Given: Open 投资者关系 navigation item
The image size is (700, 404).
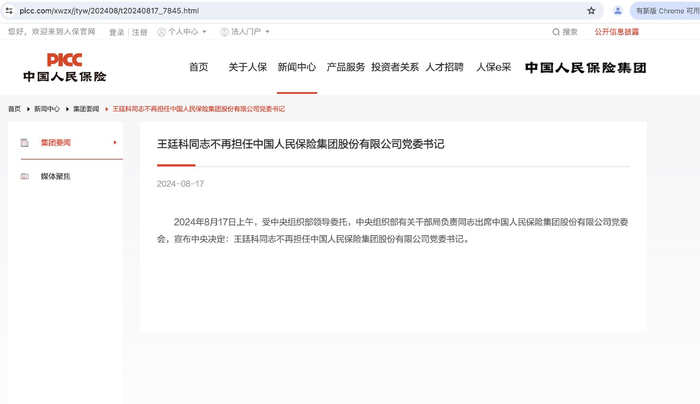Looking at the screenshot, I should (x=395, y=67).
